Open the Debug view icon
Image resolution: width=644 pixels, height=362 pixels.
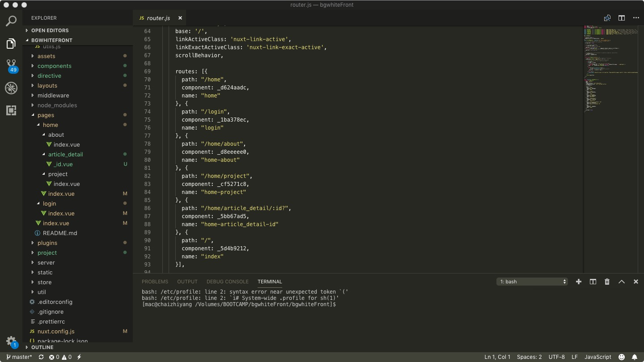(x=11, y=88)
